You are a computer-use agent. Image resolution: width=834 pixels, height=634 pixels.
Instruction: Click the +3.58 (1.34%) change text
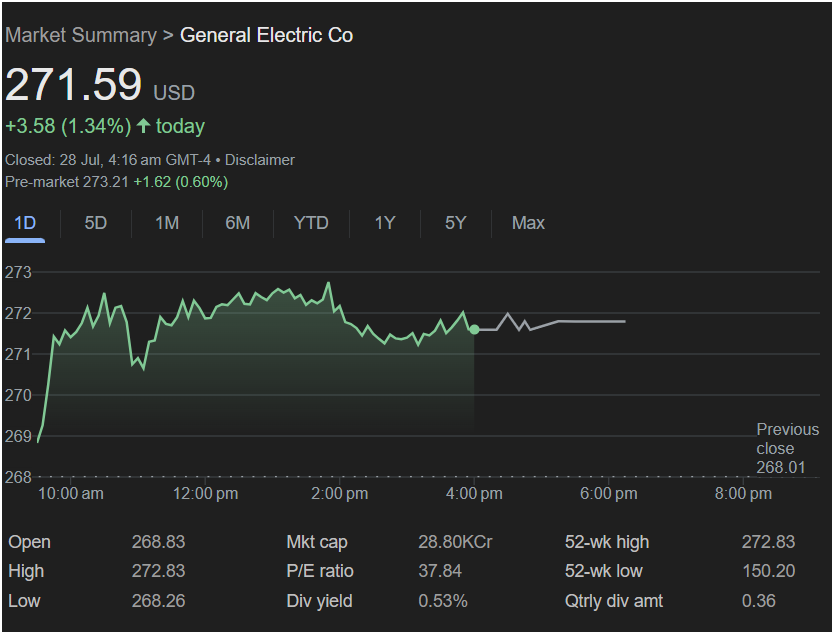coord(68,126)
